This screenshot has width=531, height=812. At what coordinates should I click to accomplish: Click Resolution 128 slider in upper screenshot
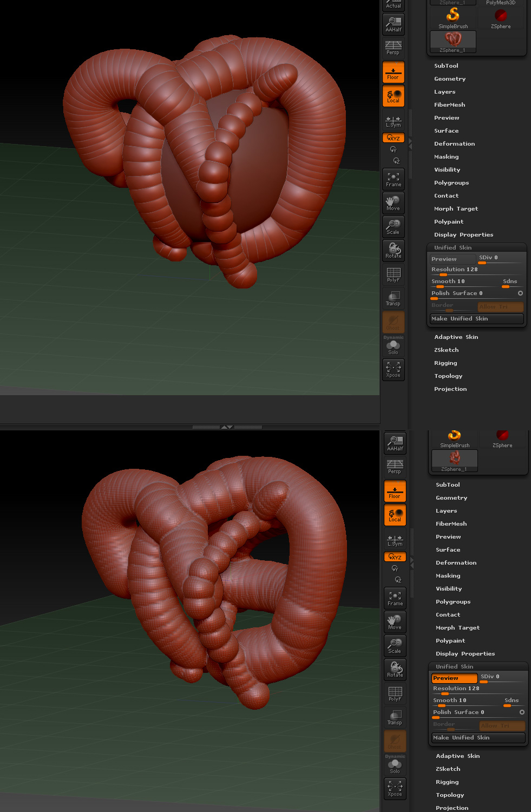point(477,270)
